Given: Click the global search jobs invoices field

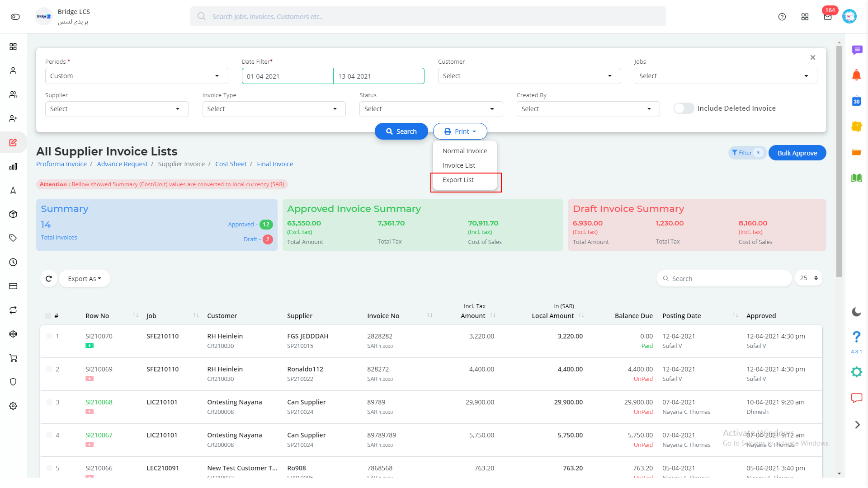Looking at the screenshot, I should (428, 17).
